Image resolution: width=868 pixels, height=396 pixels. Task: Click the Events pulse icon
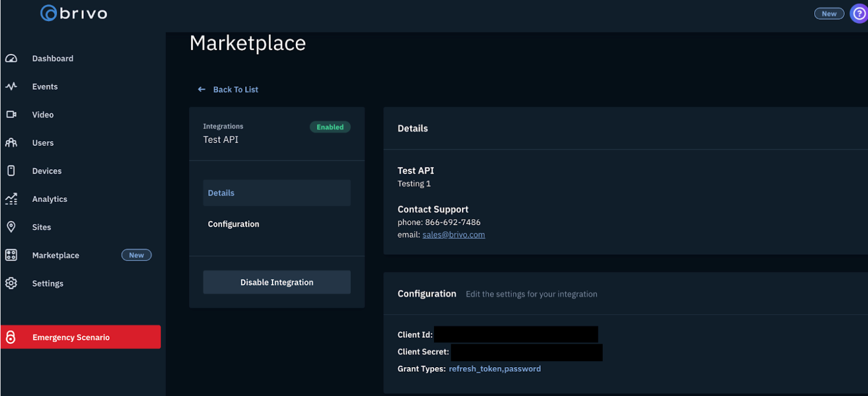[x=11, y=87]
